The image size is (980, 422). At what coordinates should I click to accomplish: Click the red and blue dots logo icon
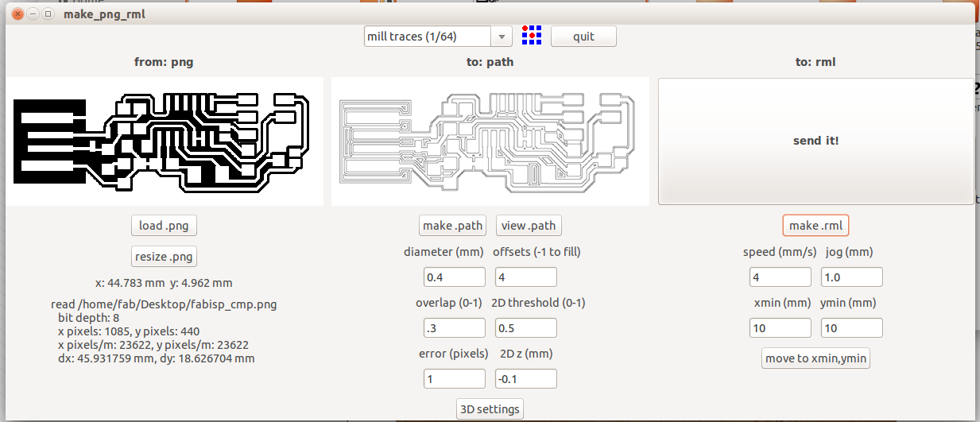532,35
